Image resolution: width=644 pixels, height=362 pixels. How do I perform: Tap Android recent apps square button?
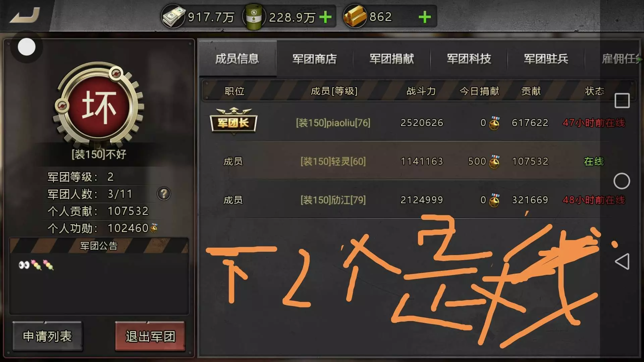[x=622, y=101]
